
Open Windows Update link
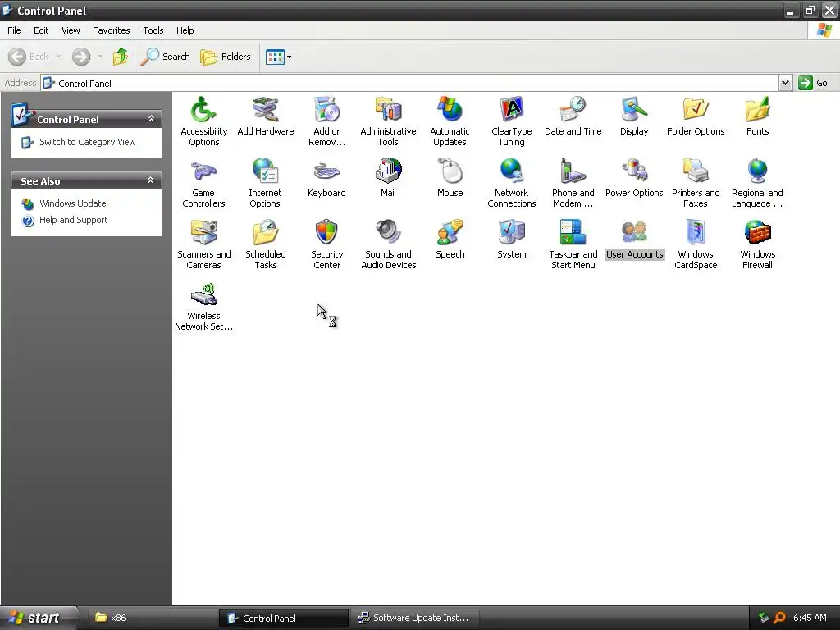(72, 203)
